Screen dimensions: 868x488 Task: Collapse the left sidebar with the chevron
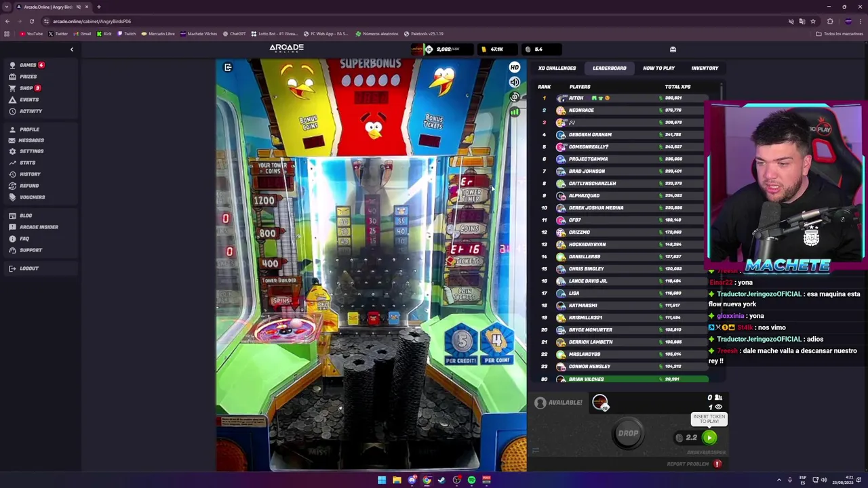pyautogui.click(x=72, y=49)
